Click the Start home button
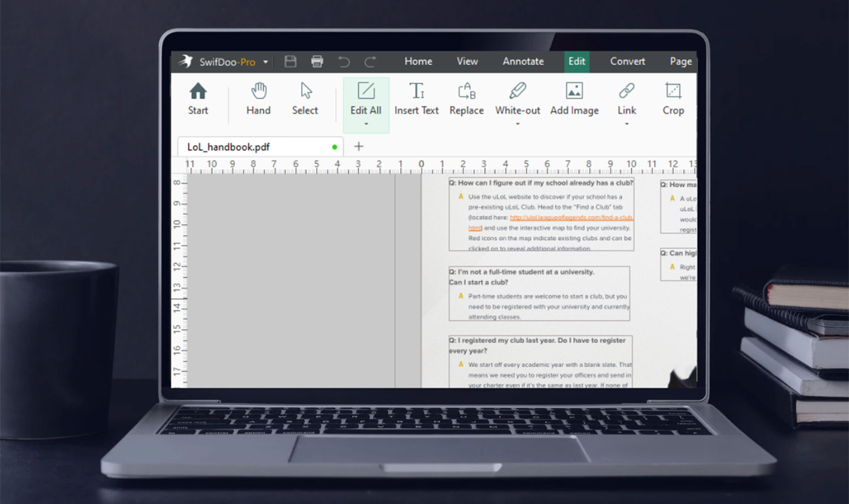This screenshot has width=849, height=504. [x=198, y=98]
